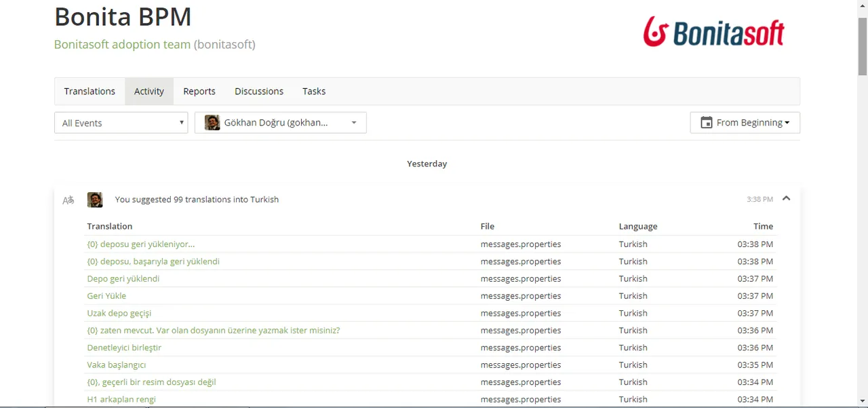Open the Reports tab
The height and width of the screenshot is (408, 868).
pyautogui.click(x=199, y=91)
